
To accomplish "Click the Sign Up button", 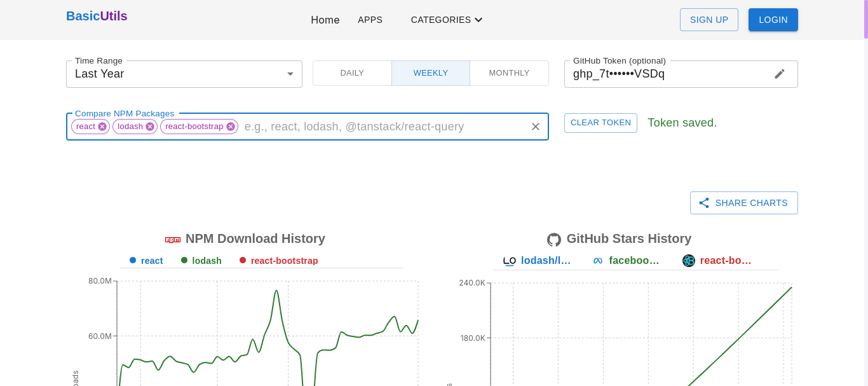I will pyautogui.click(x=709, y=20).
